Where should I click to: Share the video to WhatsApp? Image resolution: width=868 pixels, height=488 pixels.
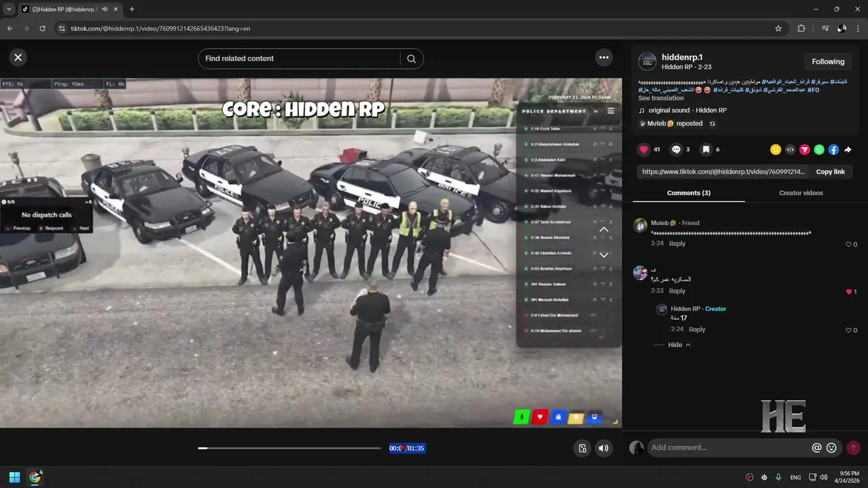point(819,150)
